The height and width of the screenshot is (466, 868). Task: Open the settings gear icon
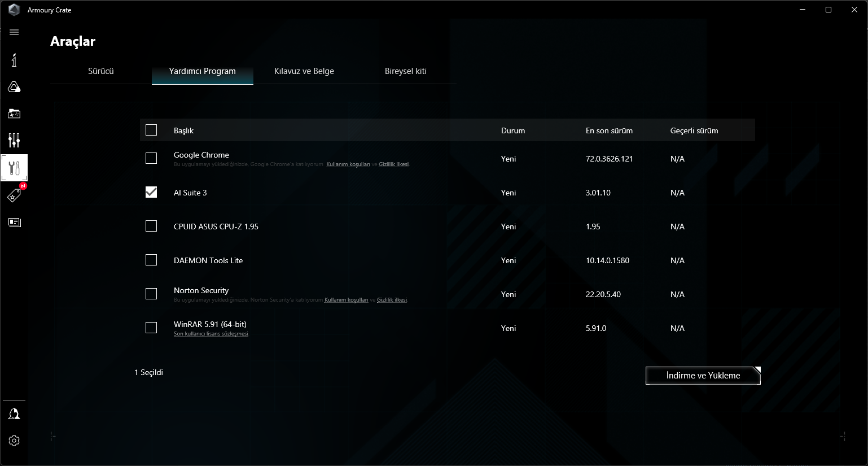[x=14, y=441]
